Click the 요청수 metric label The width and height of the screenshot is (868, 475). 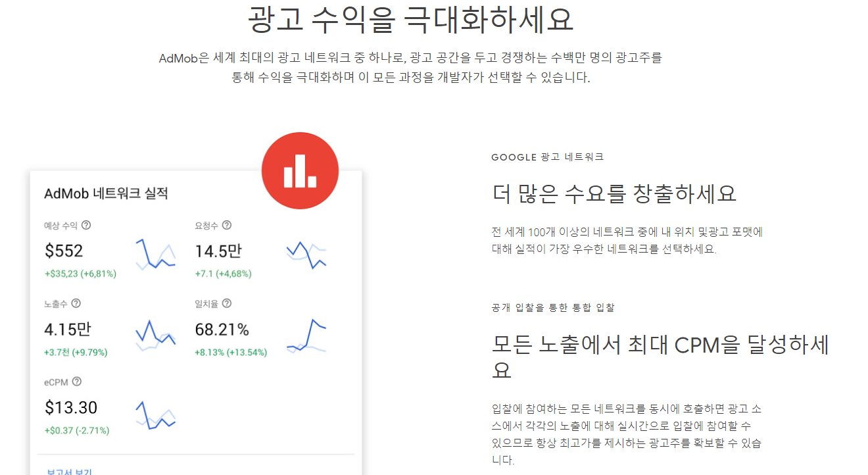(206, 225)
